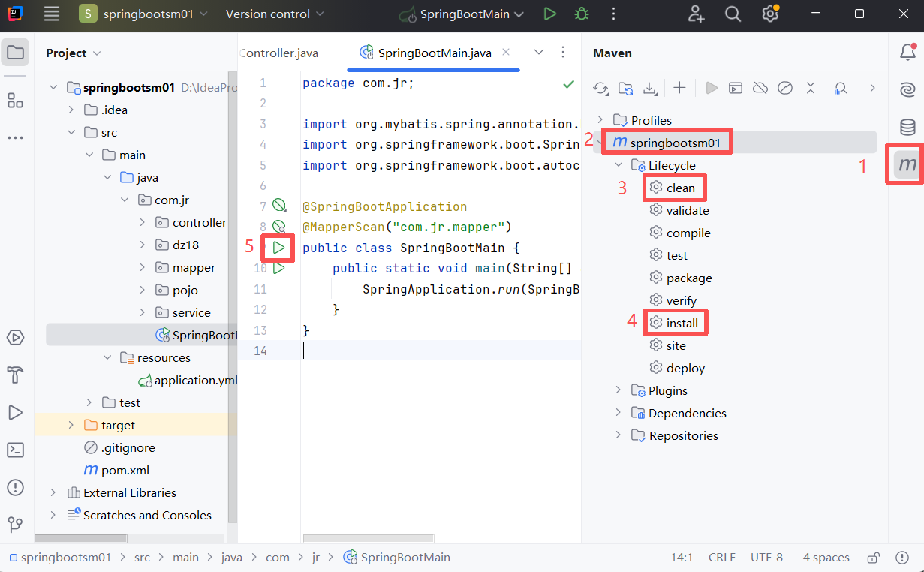924x572 pixels.
Task: Expand Plugins node in Maven
Action: 619,390
